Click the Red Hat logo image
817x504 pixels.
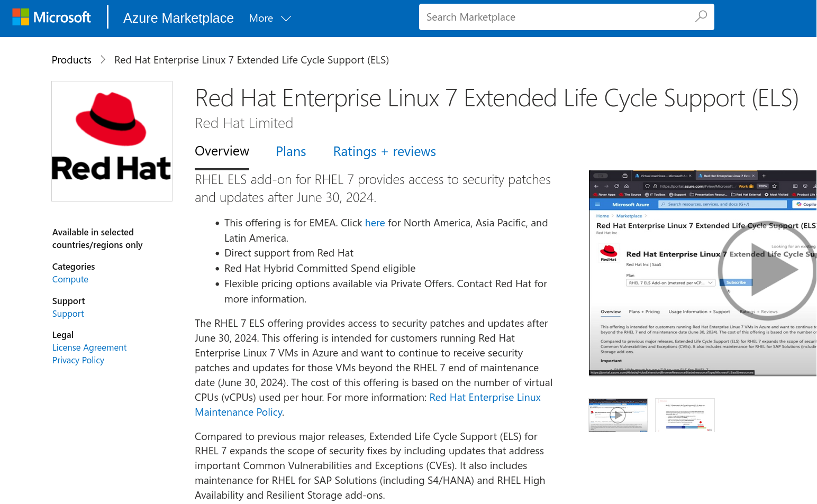[x=112, y=141]
